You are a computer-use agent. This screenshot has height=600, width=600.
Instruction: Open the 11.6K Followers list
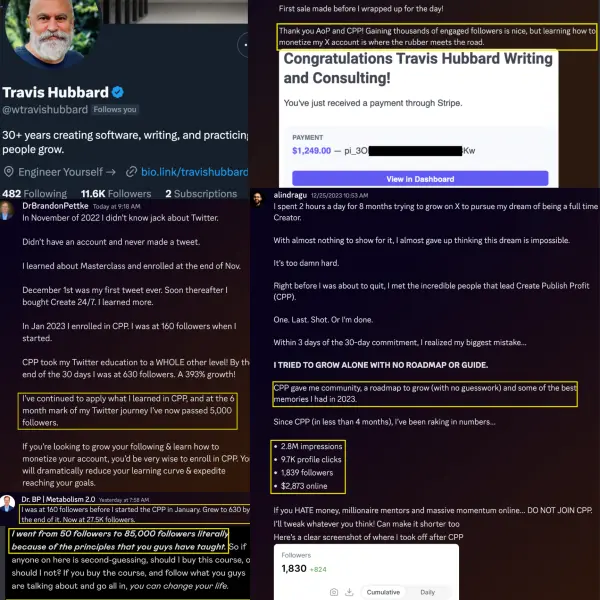(116, 194)
